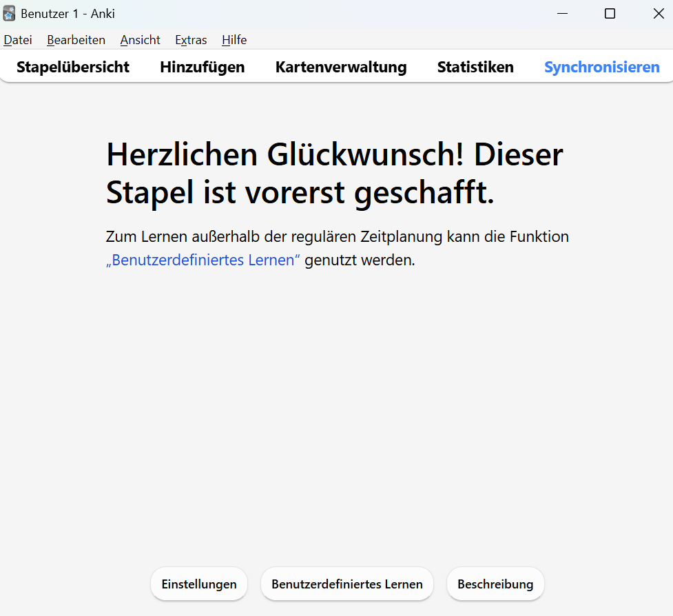Maximize the Anki window

pos(610,14)
